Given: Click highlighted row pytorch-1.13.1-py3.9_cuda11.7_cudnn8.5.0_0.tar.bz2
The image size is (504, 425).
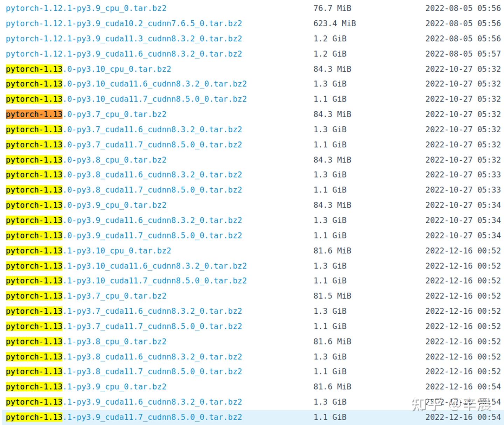Looking at the screenshot, I should (x=253, y=417).
